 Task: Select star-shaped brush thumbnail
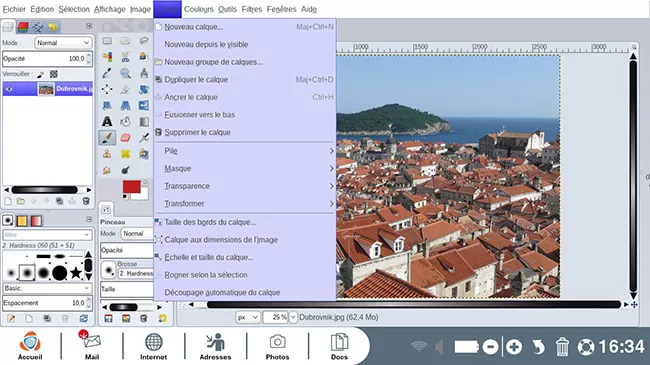76,273
